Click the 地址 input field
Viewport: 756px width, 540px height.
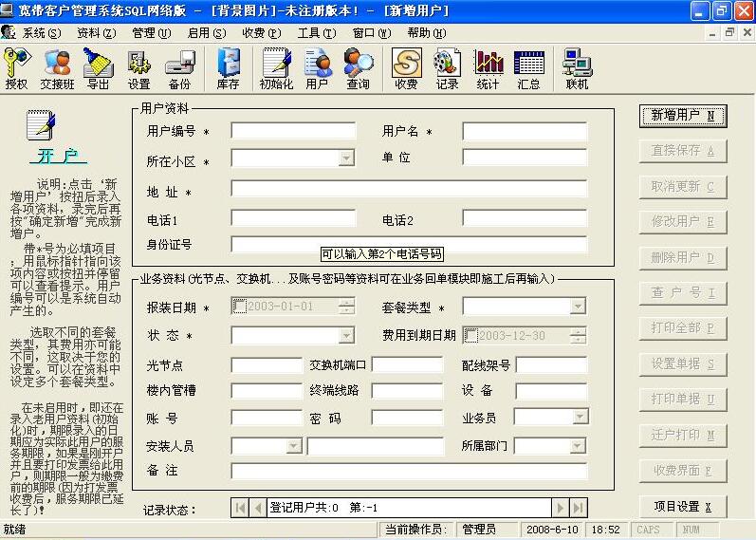point(409,188)
